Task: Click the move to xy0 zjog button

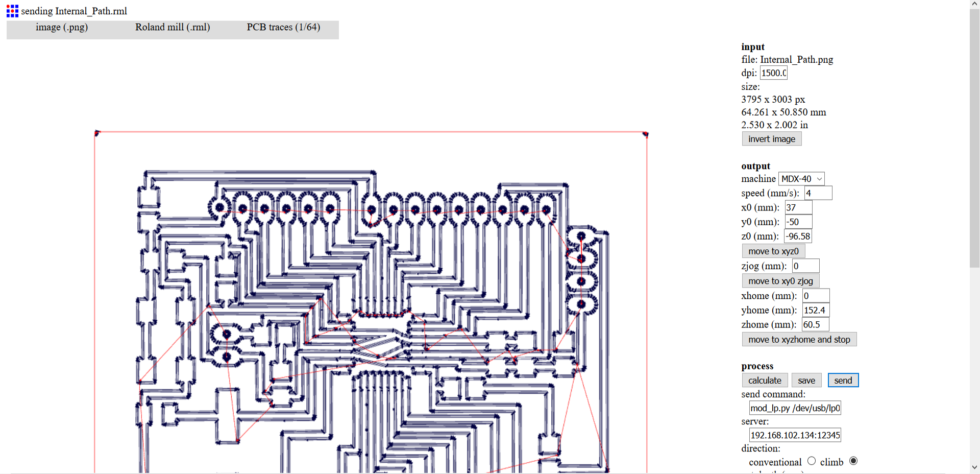Action: [780, 281]
